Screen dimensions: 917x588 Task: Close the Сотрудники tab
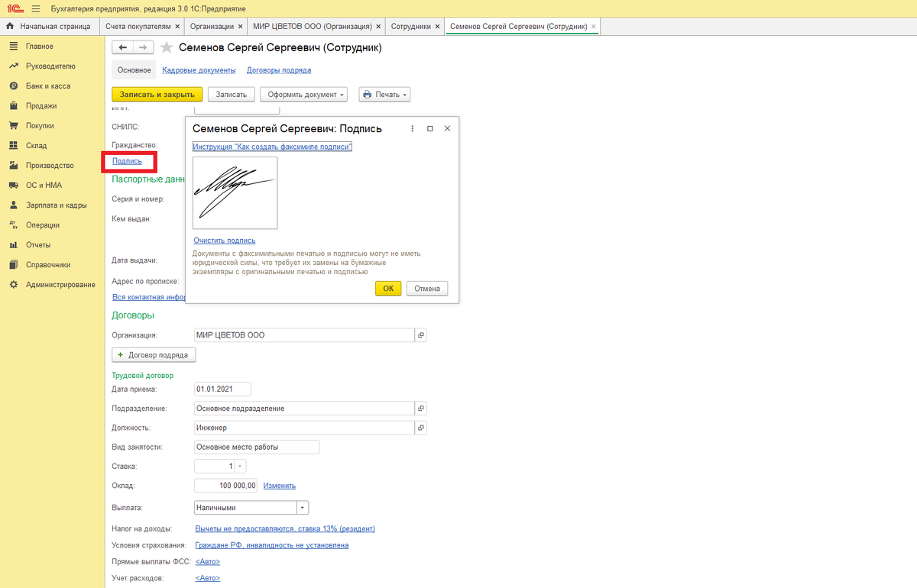tap(437, 27)
